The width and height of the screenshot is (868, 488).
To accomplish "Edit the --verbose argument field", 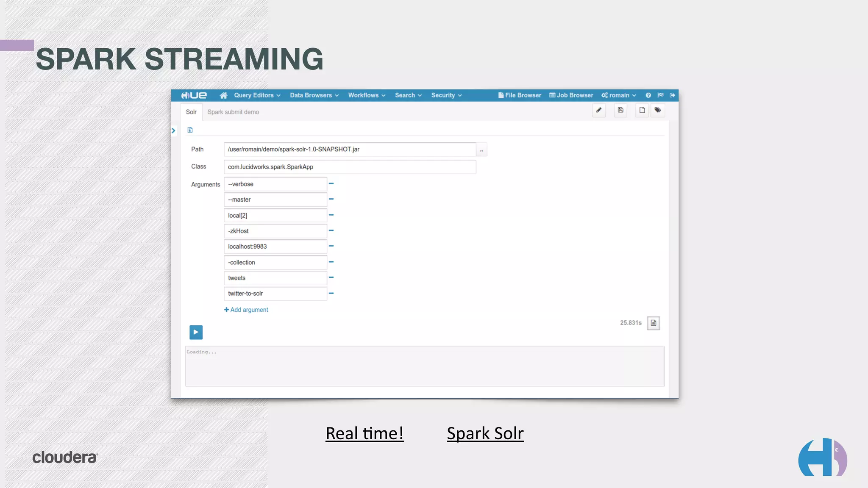I will (275, 184).
